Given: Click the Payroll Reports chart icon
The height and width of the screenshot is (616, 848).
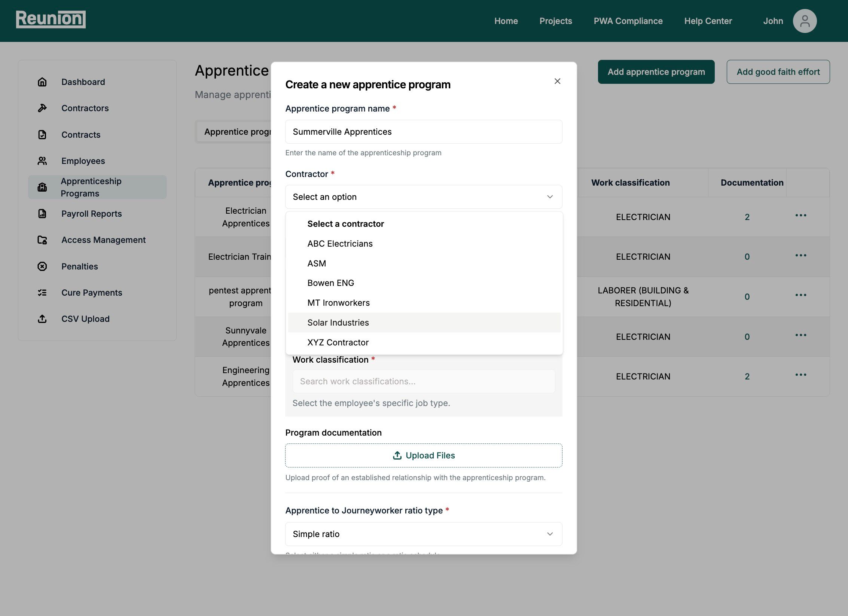Looking at the screenshot, I should point(42,214).
